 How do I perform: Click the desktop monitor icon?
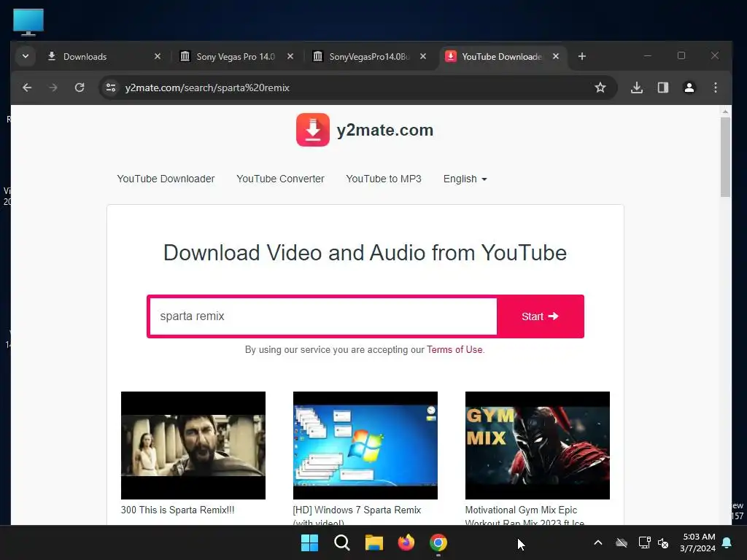pos(28,22)
